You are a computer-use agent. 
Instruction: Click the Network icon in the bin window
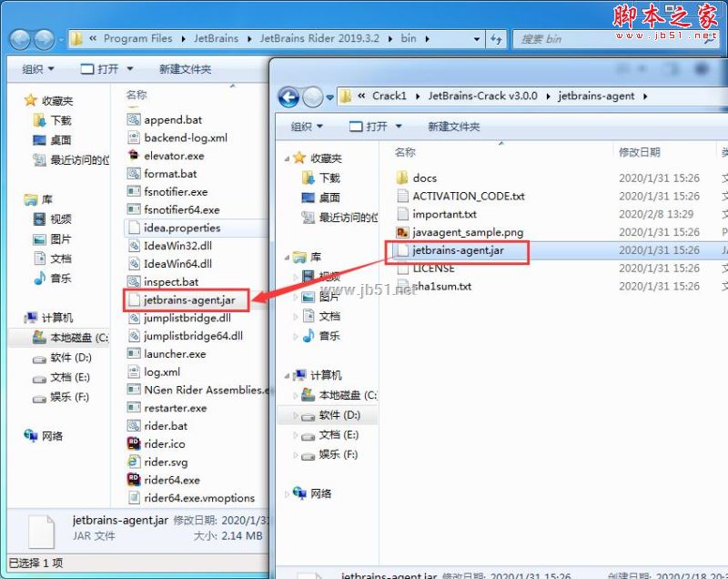coord(31,435)
